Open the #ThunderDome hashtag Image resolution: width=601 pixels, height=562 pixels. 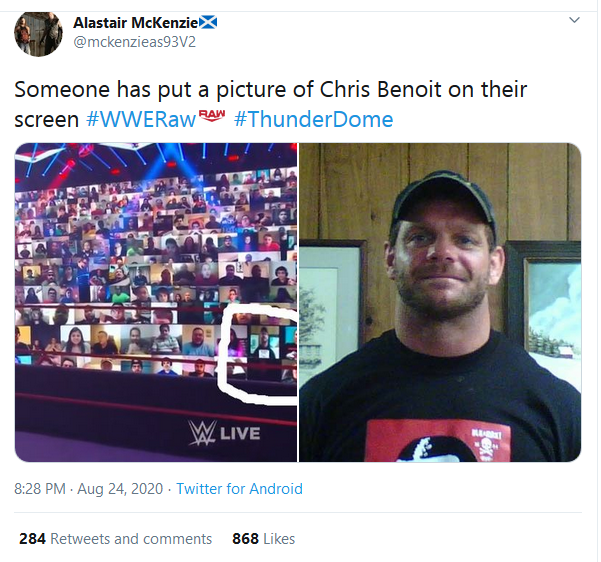click(314, 119)
